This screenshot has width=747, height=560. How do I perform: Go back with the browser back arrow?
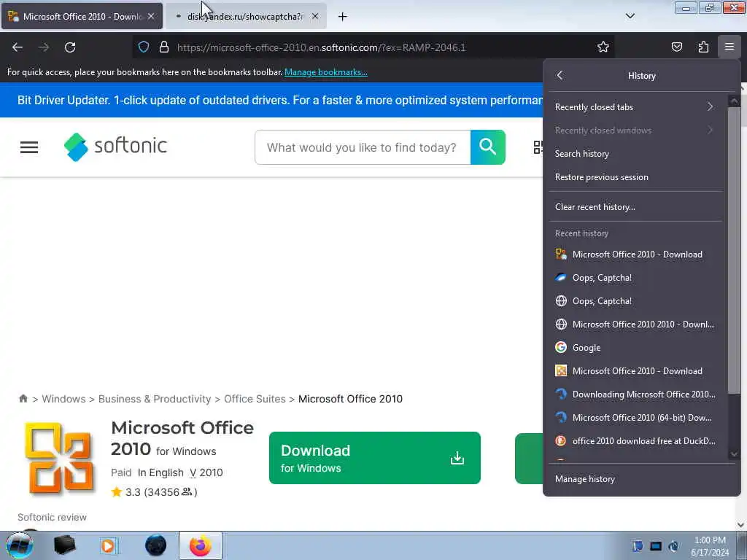18,47
